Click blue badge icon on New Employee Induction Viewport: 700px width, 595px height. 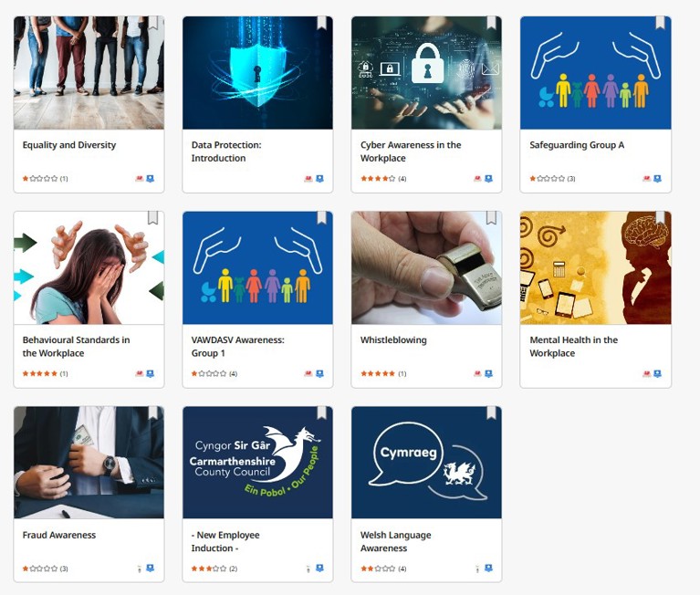click(x=319, y=569)
